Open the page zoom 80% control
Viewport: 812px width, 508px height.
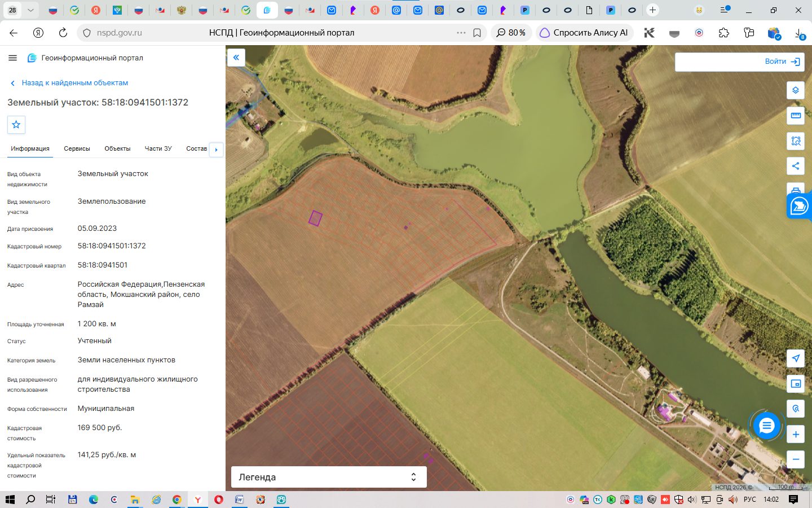pyautogui.click(x=511, y=33)
